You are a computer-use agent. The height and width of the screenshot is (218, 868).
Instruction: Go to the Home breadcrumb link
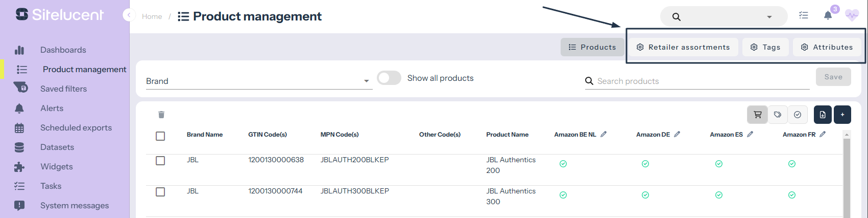pyautogui.click(x=152, y=16)
